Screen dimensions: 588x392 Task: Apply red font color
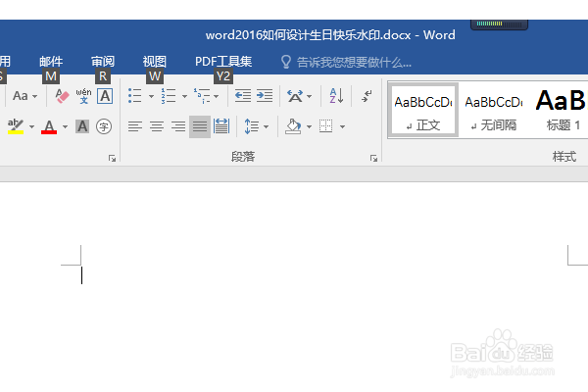click(x=49, y=126)
